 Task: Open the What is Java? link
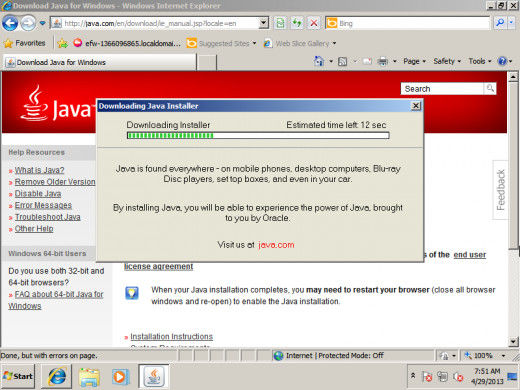coord(39,170)
